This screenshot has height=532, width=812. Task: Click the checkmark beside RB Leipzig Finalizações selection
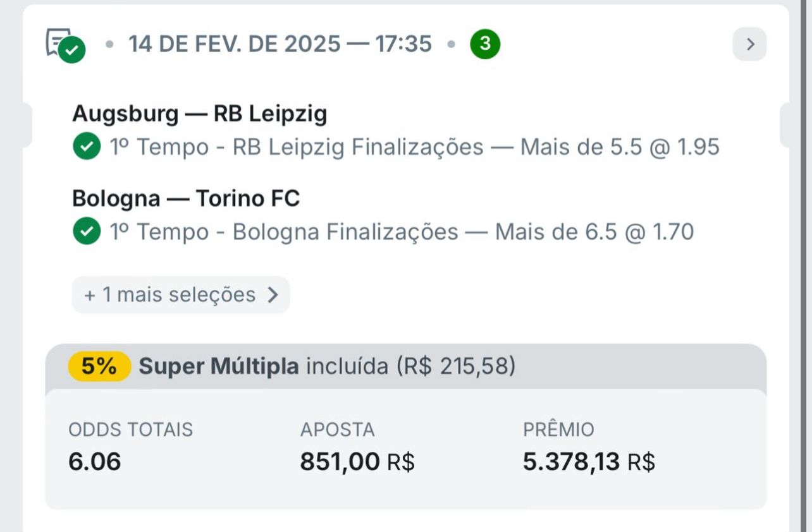(87, 147)
